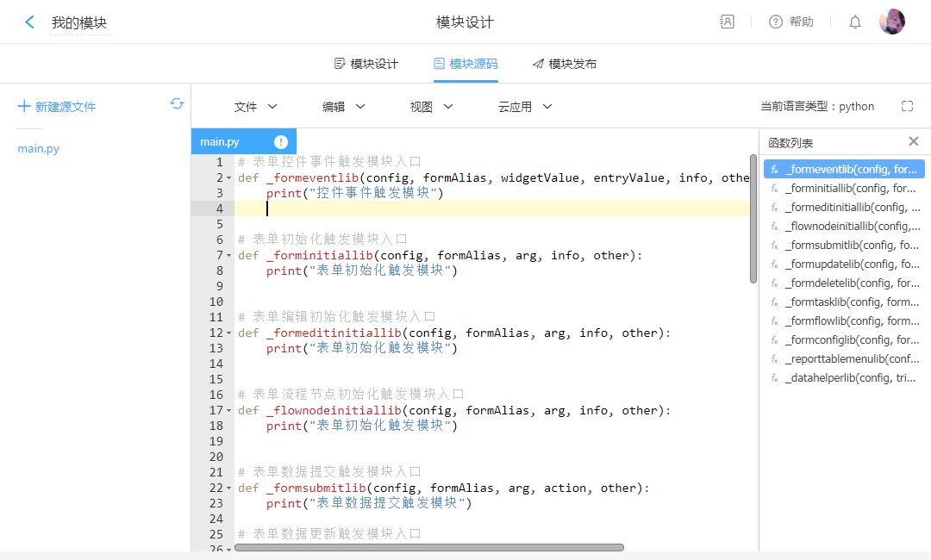Click the refresh icon in the file sidebar
The height and width of the screenshot is (560, 931).
tap(177, 103)
